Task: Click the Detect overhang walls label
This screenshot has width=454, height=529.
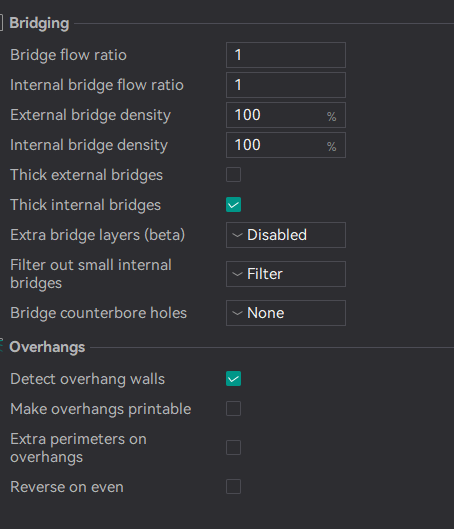Action: point(87,379)
